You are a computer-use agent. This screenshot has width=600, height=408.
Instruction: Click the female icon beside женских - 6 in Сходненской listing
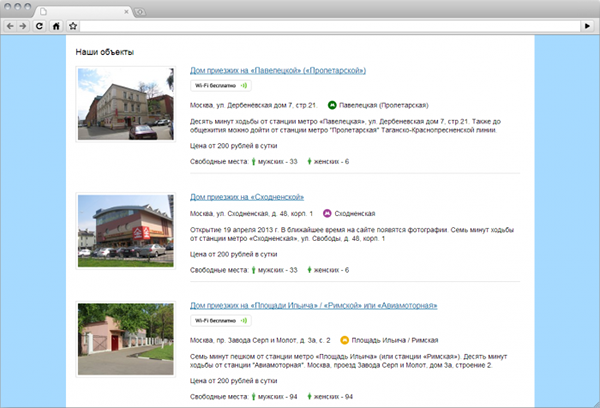[309, 270]
